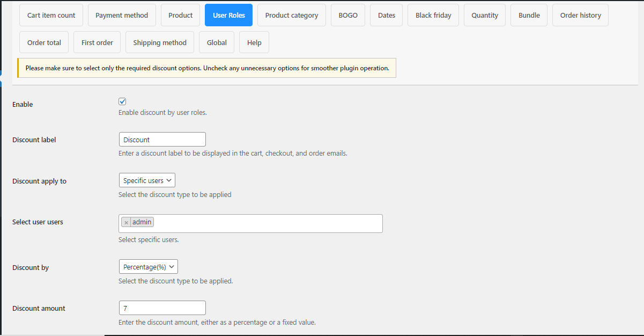Remove admin from selected users
Image resolution: width=644 pixels, height=336 pixels.
click(126, 222)
